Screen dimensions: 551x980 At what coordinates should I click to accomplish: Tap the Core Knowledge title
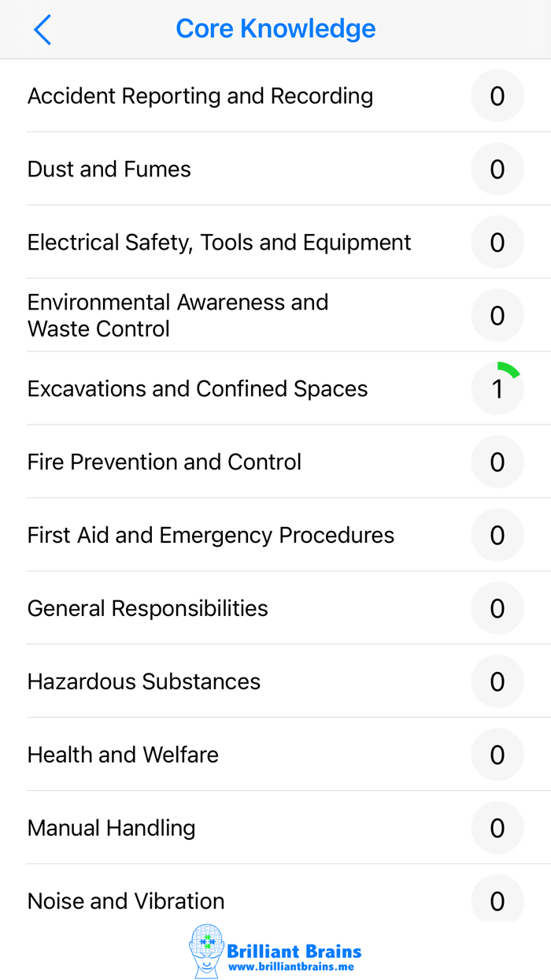point(275,28)
